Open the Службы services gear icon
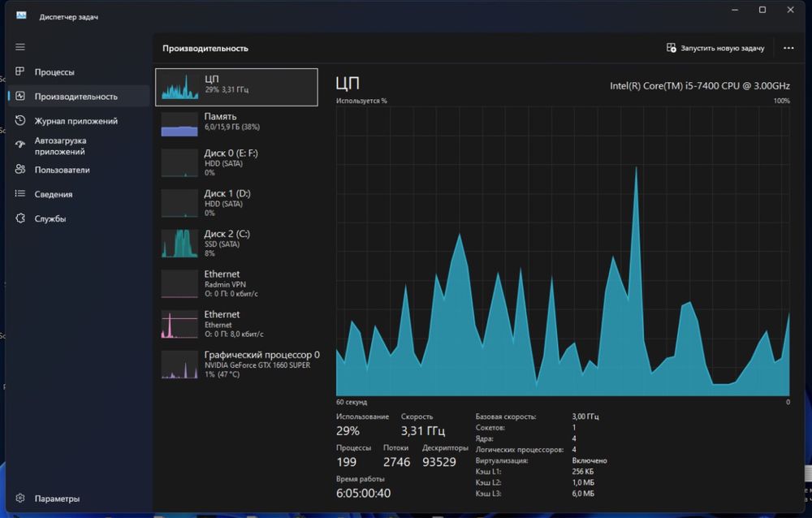 point(20,218)
